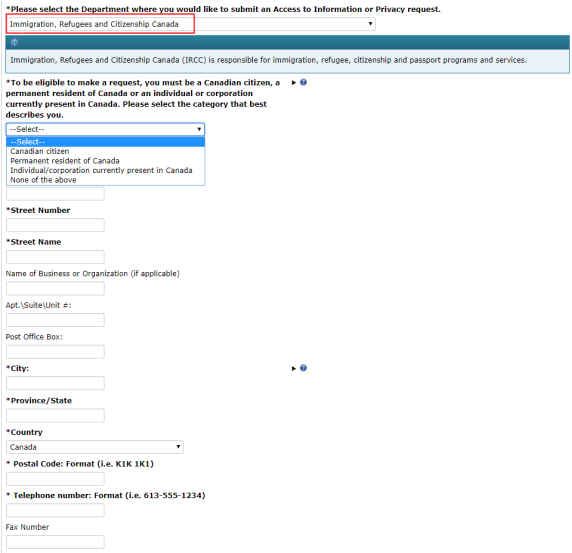Open the Country dropdown showing Canada
This screenshot has width=572, height=553.
(x=95, y=447)
